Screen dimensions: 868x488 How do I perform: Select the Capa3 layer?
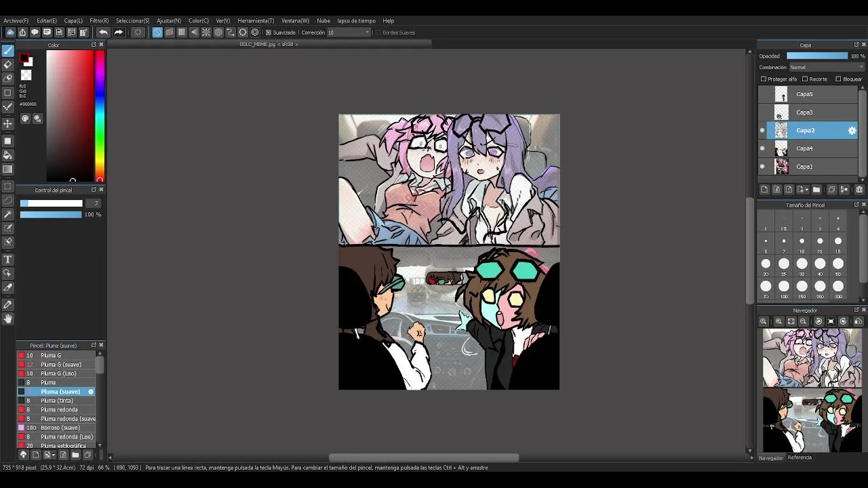click(x=808, y=113)
